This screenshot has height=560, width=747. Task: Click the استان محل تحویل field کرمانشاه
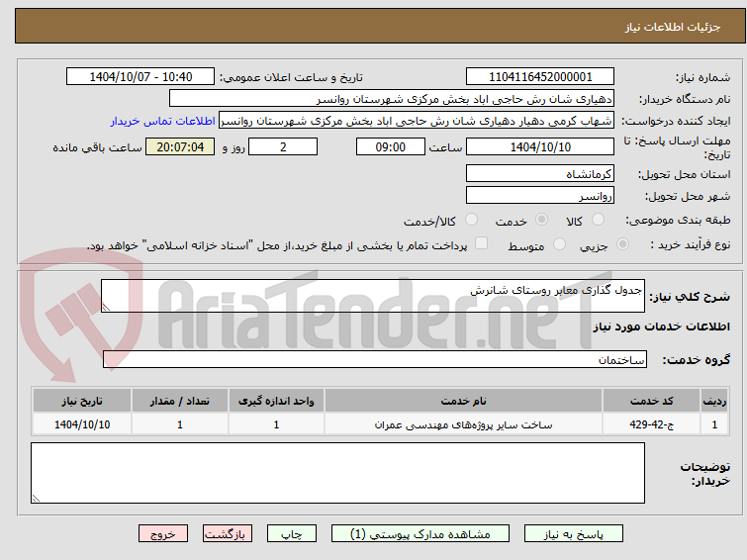point(540,173)
